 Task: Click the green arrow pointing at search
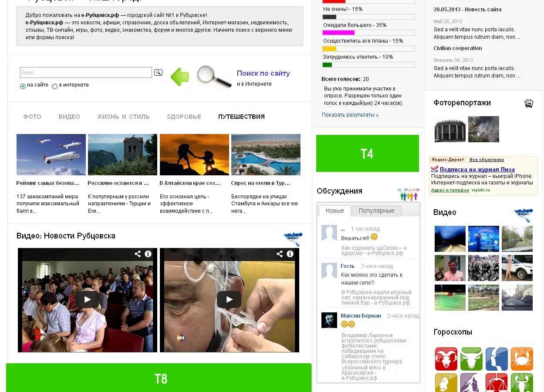180,77
